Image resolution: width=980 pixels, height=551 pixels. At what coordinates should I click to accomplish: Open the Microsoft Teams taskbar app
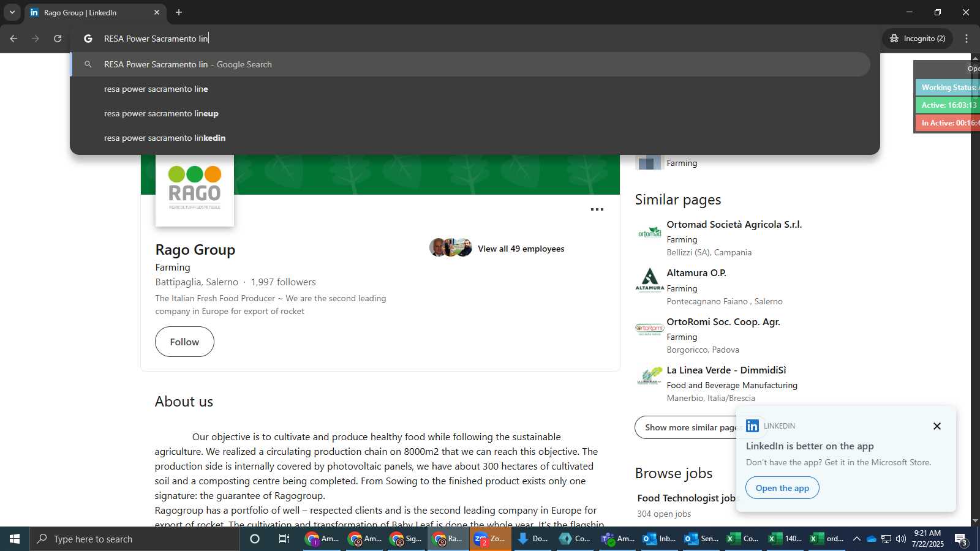point(618,539)
